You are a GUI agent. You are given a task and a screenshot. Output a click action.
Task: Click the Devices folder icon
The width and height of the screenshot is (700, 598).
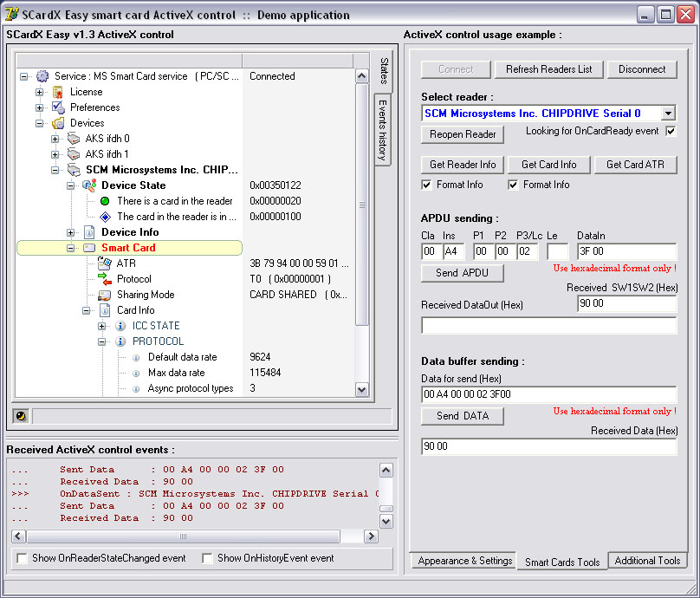(58, 123)
